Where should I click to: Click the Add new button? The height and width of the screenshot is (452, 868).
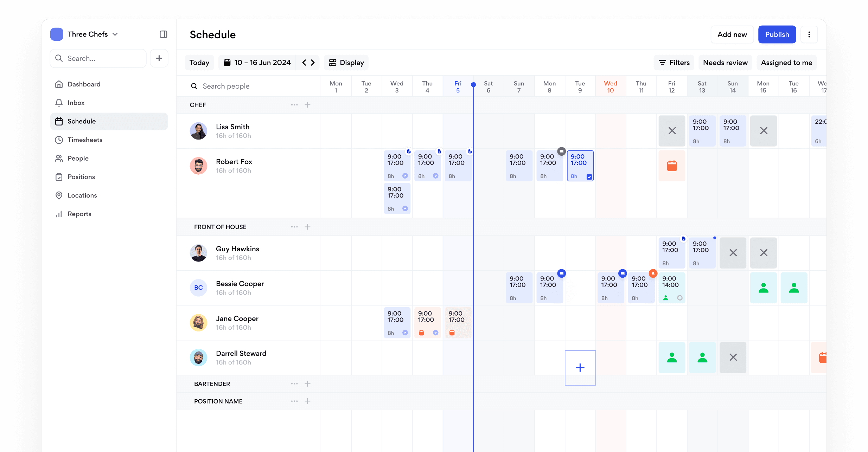click(x=732, y=34)
